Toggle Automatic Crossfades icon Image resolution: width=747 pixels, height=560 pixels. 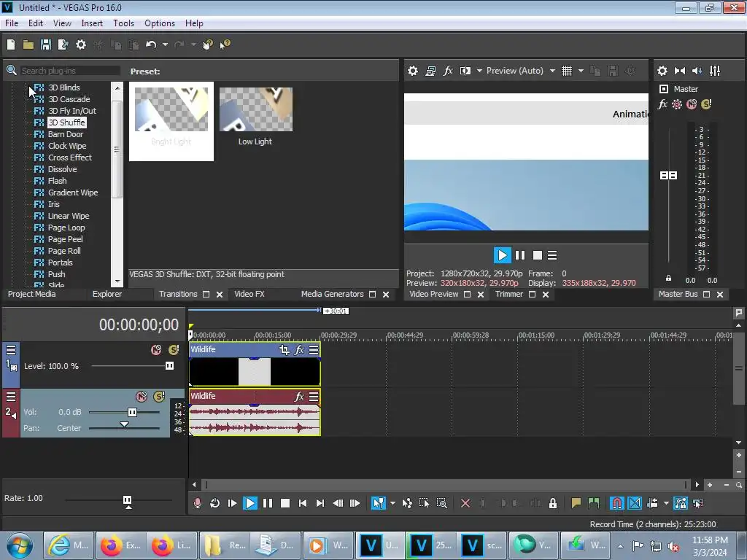tap(635, 503)
